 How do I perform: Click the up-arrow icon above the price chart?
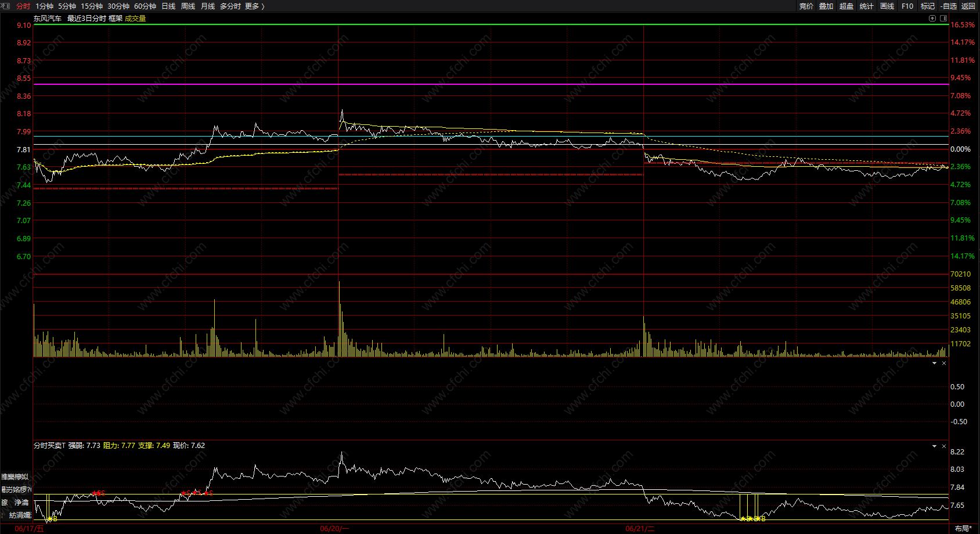tap(932, 18)
